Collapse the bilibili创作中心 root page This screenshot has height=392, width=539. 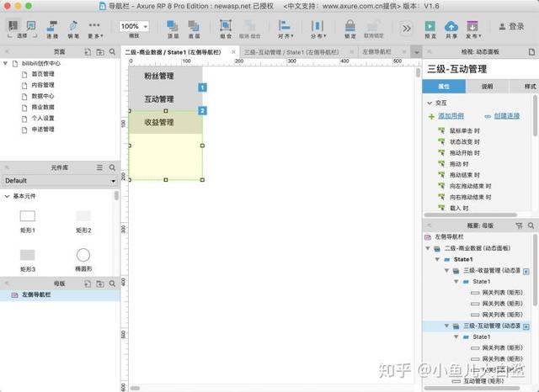[5, 63]
